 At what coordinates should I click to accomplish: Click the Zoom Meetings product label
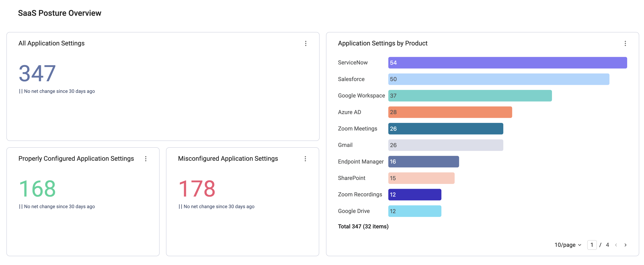point(357,128)
